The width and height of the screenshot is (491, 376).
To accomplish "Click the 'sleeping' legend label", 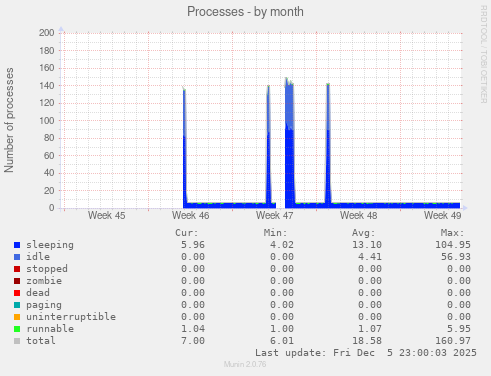I will tap(50, 245).
